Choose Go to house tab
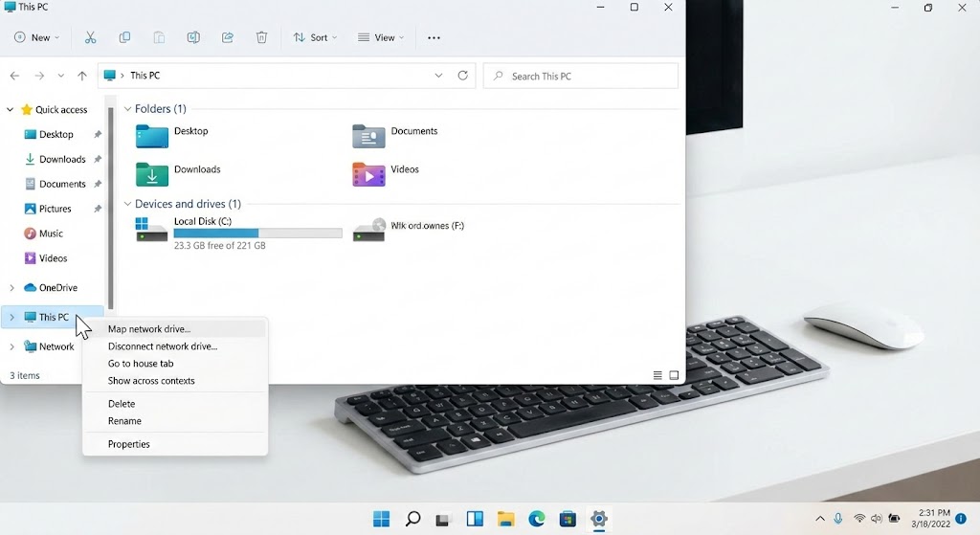980x535 pixels. 175,363
